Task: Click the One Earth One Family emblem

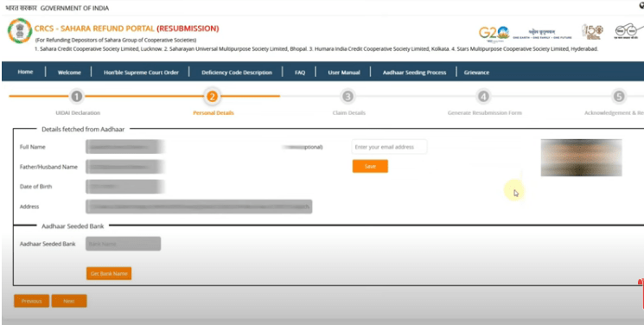Action: [542, 34]
